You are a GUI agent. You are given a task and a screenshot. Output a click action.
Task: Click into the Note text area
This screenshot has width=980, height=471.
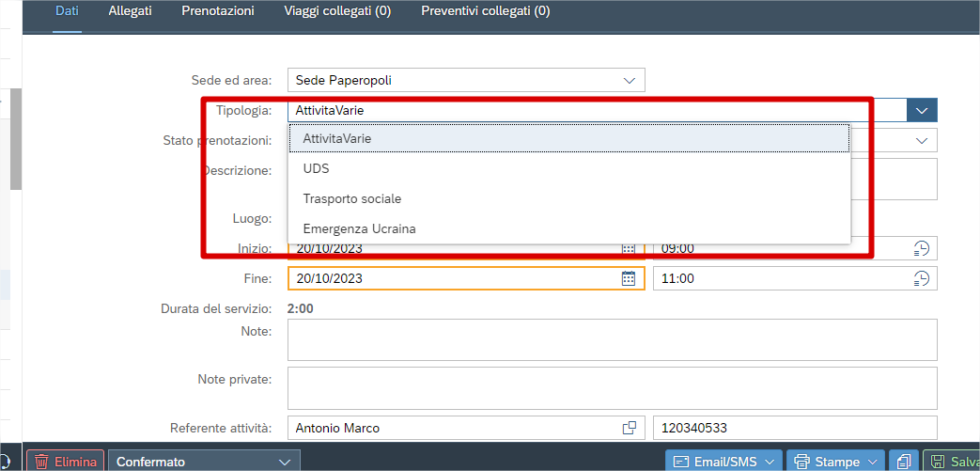tap(612, 339)
